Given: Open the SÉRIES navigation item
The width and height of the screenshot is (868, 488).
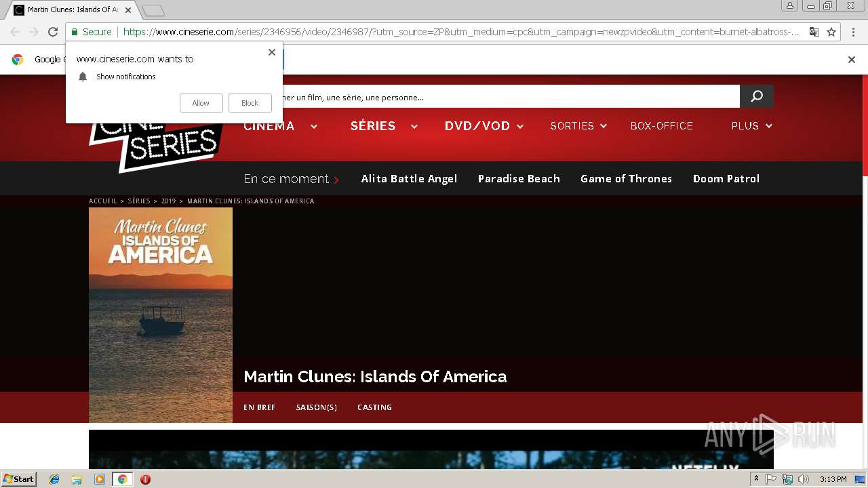Looking at the screenshot, I should (x=373, y=126).
